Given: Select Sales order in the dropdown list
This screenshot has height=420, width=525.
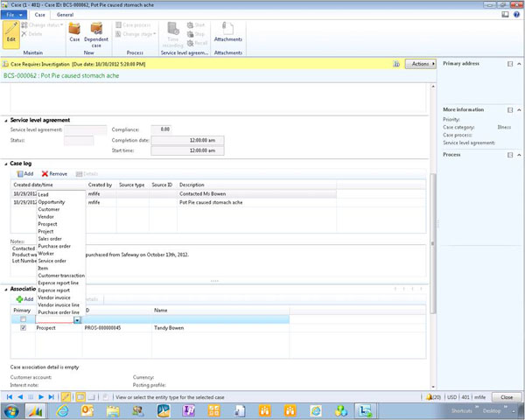Looking at the screenshot, I should (x=52, y=238).
